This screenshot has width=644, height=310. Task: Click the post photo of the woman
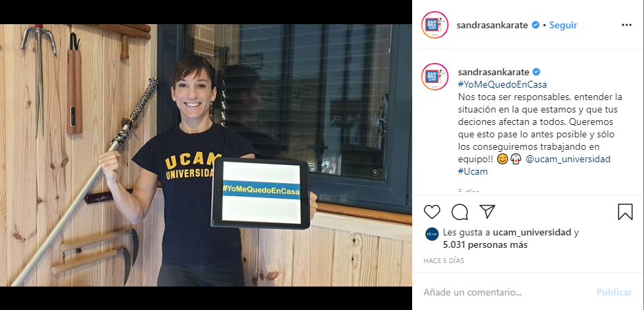(x=206, y=155)
